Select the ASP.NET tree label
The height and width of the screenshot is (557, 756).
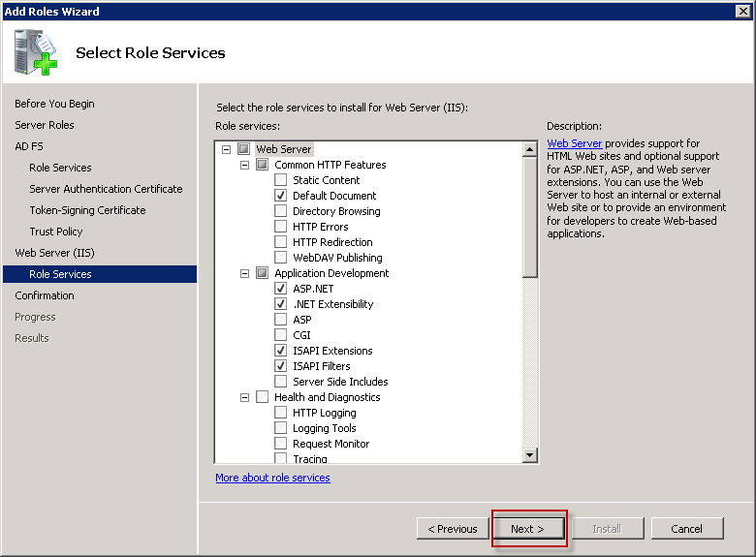(x=313, y=289)
